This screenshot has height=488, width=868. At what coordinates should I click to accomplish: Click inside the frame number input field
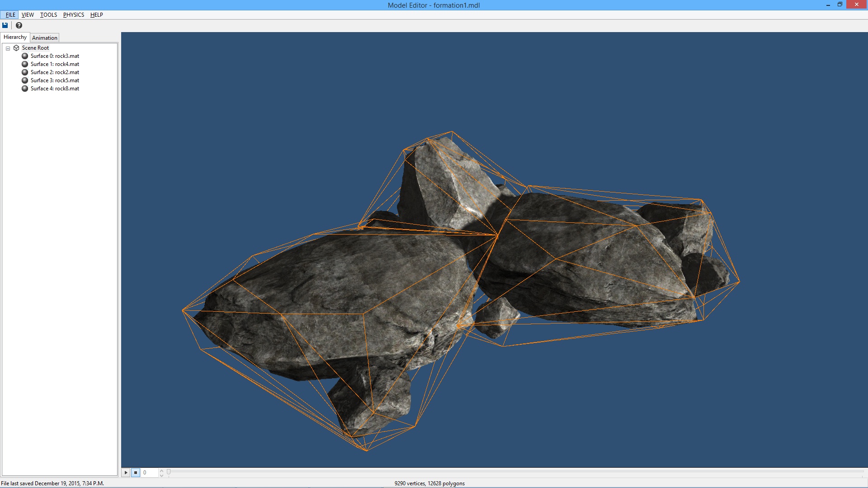click(x=149, y=472)
